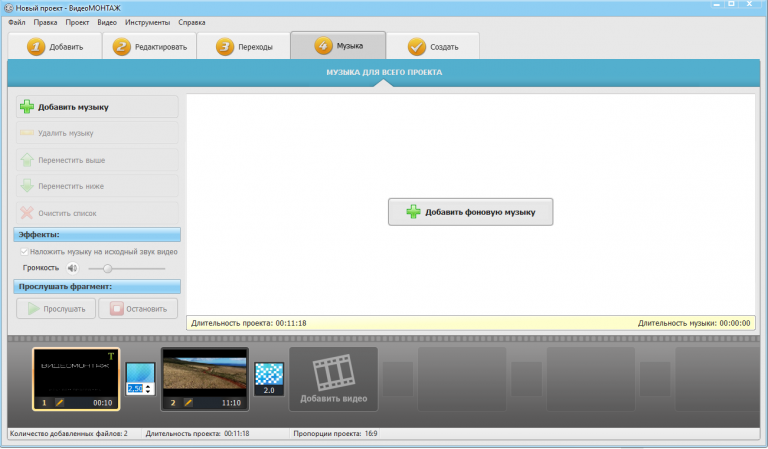Click the transition duration field showing 2.50

click(135, 389)
